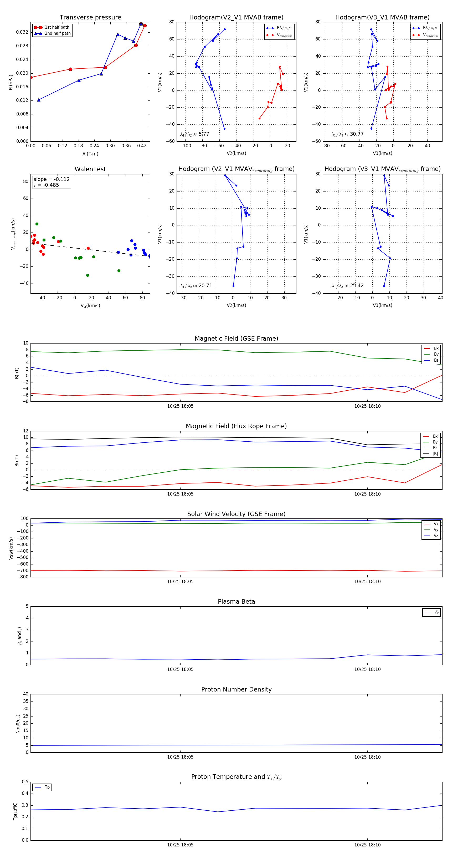Select the Bz legend entry in GSE panel
The image size is (473, 868).
[431, 360]
